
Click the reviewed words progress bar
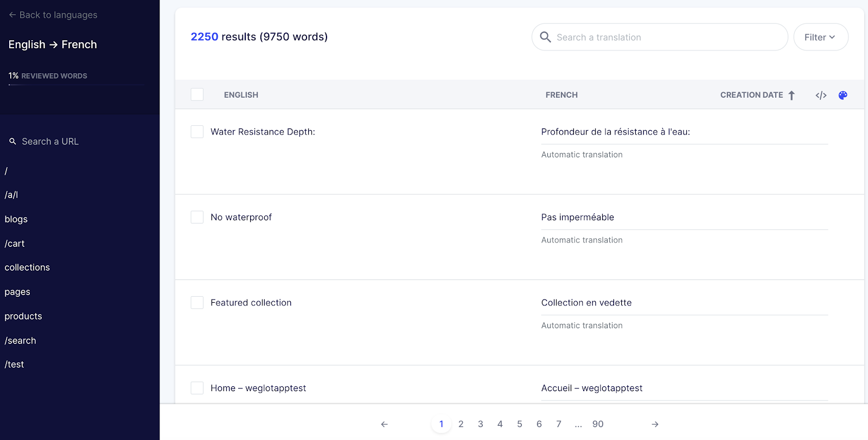click(x=76, y=85)
